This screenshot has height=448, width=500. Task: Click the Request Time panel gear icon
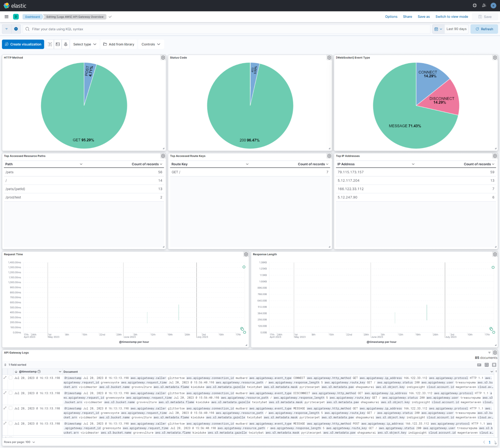click(246, 254)
